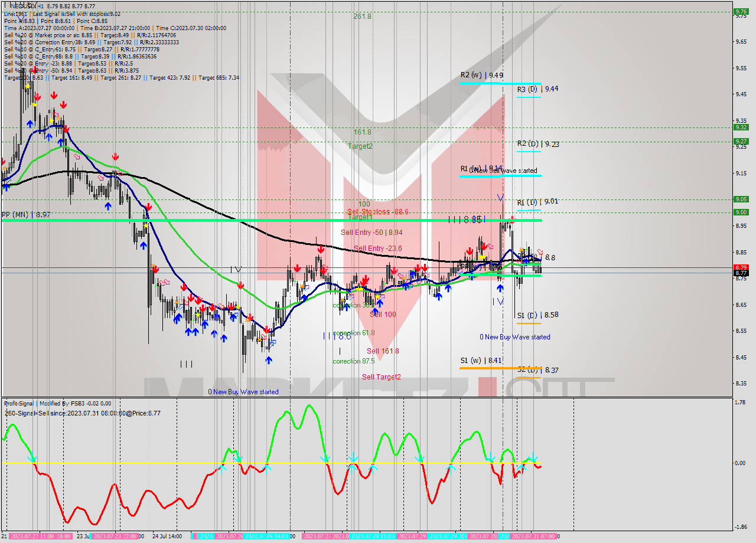Click the 9.00 price level tag
Screen dimensions: 756x543
tap(741, 212)
